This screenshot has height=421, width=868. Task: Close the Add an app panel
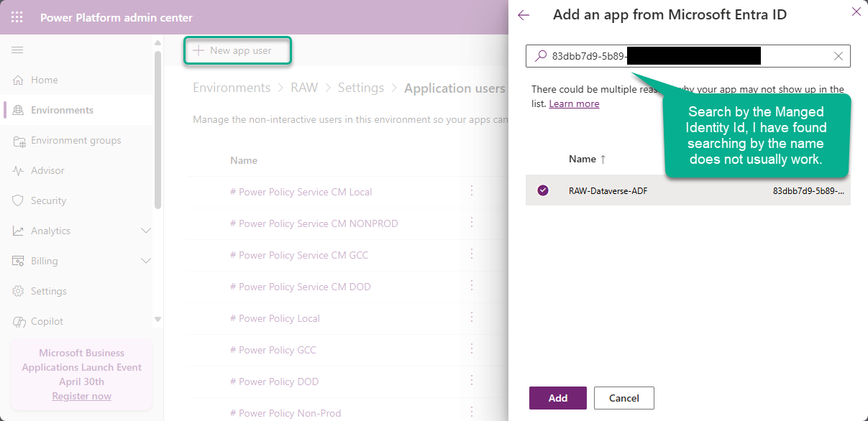coord(856,11)
